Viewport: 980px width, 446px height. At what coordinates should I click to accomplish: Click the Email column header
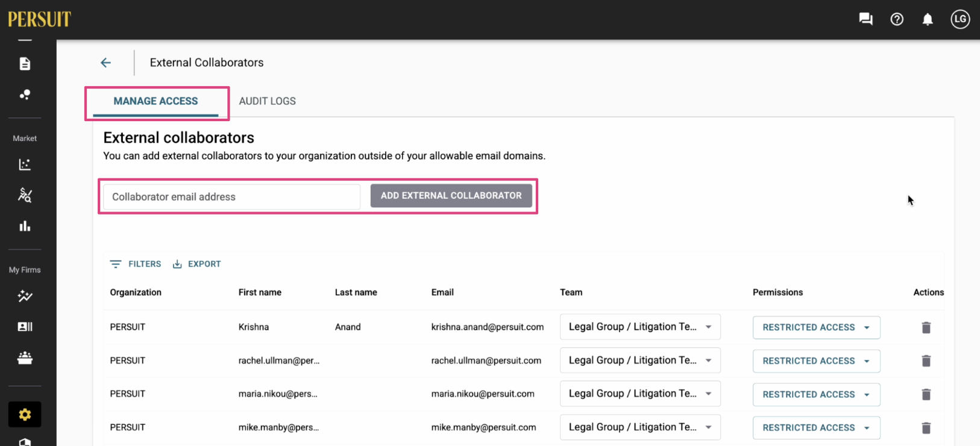(x=442, y=292)
